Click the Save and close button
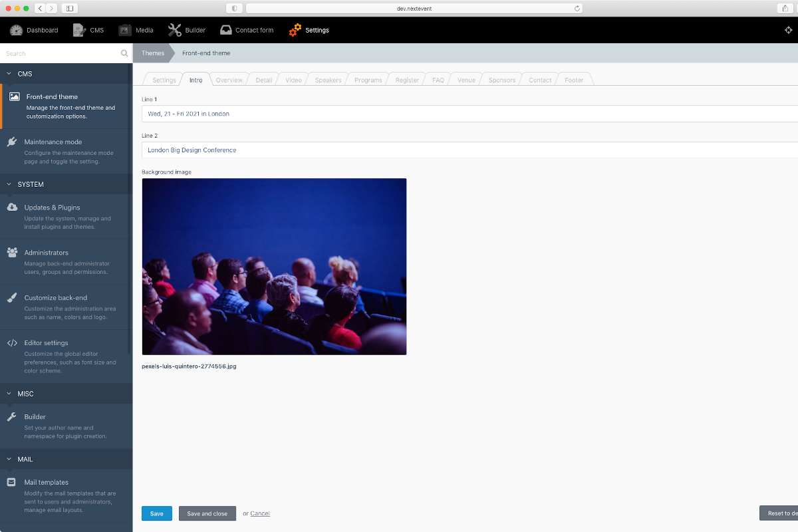Screen dimensions: 798x532 coord(207,513)
